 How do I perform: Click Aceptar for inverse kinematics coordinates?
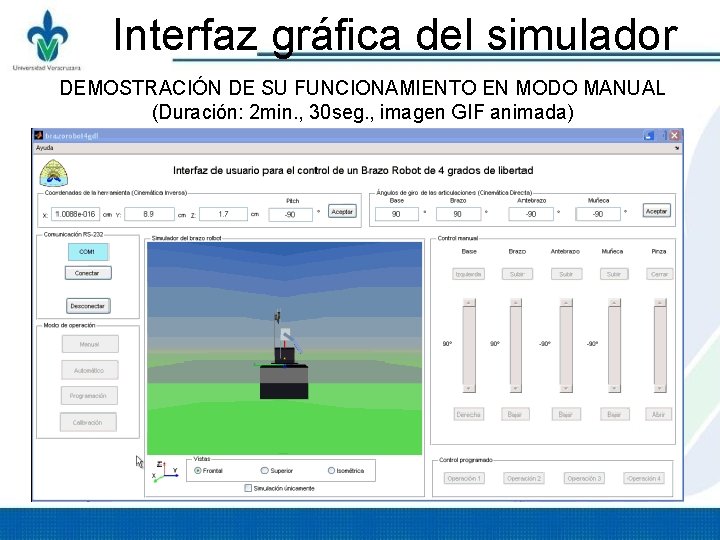343,212
